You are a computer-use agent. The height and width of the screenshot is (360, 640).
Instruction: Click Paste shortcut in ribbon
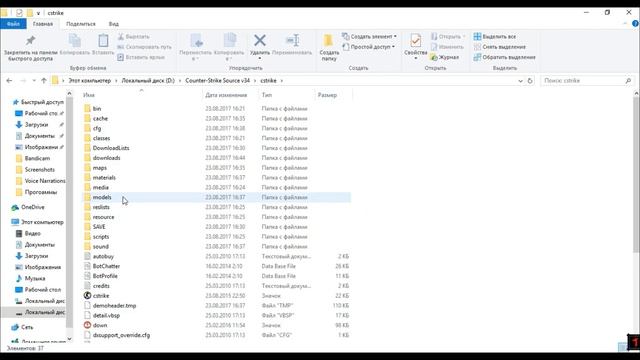point(141,58)
